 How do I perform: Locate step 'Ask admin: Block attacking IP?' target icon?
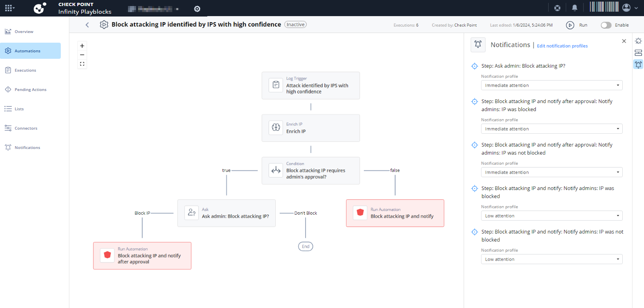(x=475, y=66)
